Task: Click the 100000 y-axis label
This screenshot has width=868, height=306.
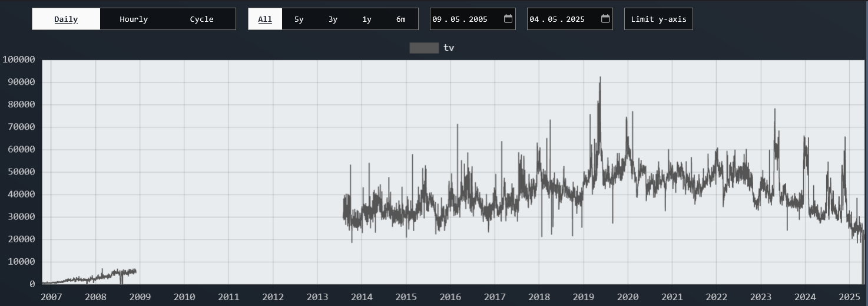Action: (19, 60)
